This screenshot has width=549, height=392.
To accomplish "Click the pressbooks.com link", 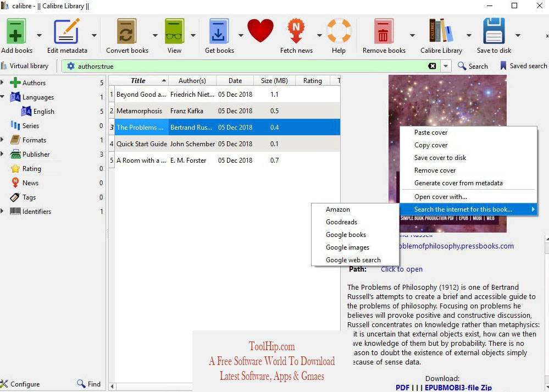I will (x=456, y=246).
